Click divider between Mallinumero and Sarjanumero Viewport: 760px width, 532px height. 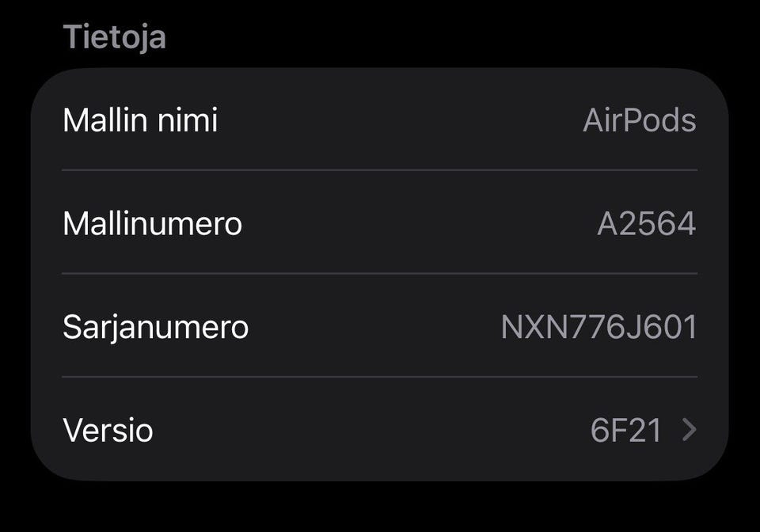[380, 273]
